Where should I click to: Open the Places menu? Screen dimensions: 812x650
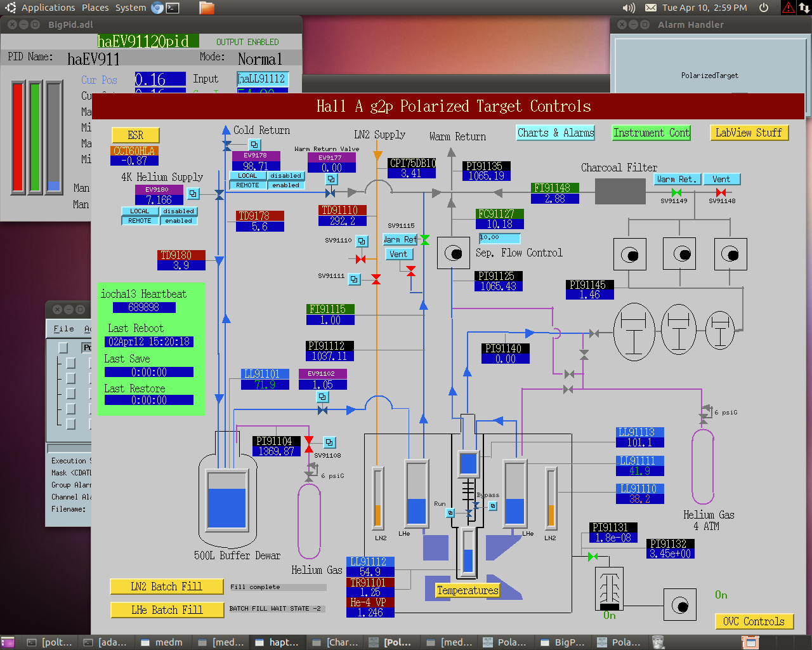95,8
